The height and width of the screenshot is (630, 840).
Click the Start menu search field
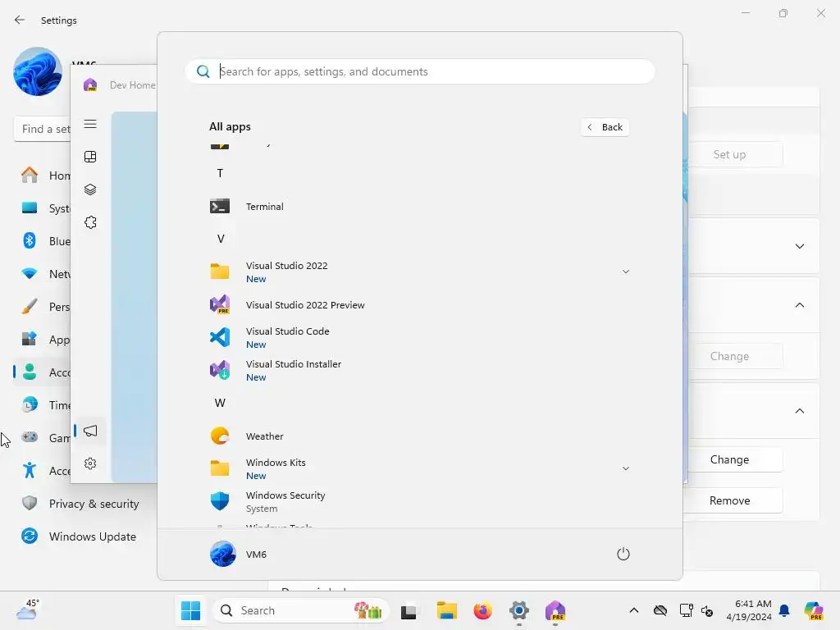420,71
